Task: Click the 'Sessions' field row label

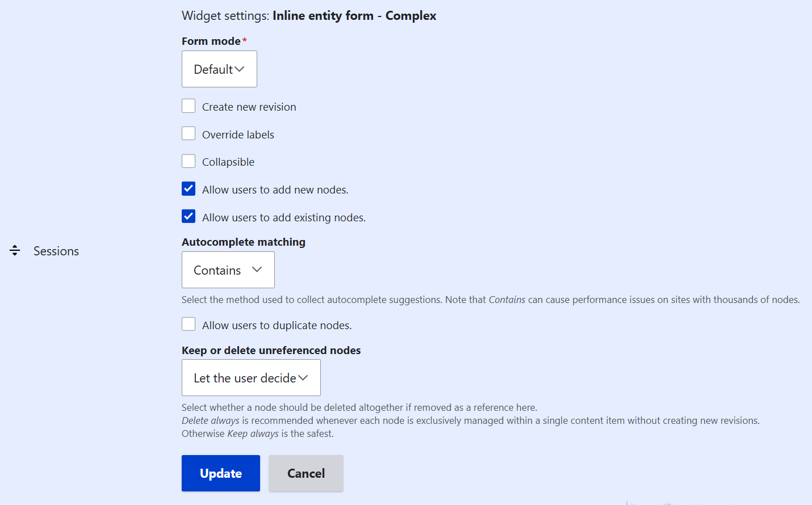Action: pyautogui.click(x=56, y=250)
